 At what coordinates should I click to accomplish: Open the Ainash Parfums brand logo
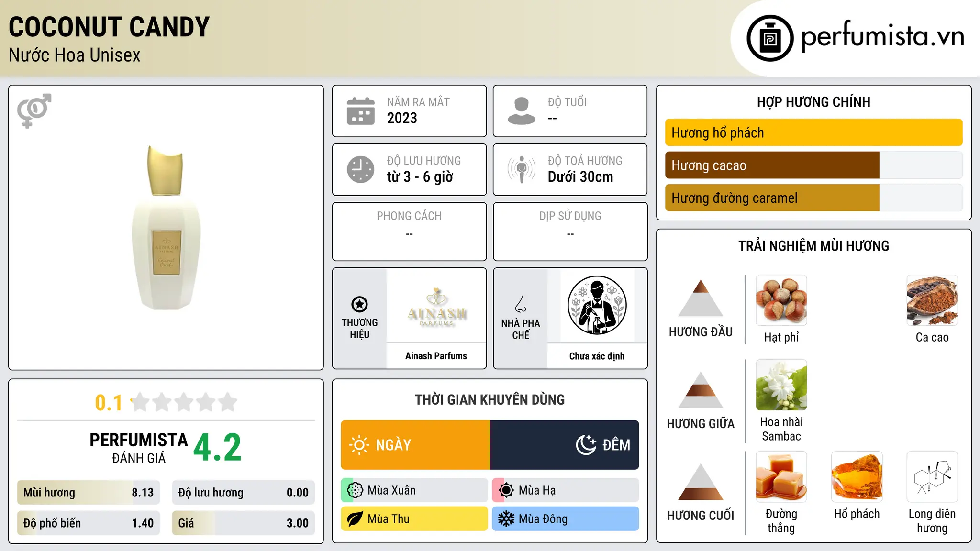(x=436, y=306)
